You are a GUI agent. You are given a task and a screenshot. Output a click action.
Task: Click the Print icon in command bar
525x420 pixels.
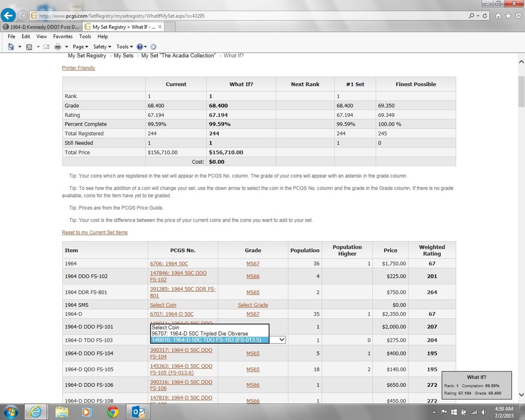point(57,47)
